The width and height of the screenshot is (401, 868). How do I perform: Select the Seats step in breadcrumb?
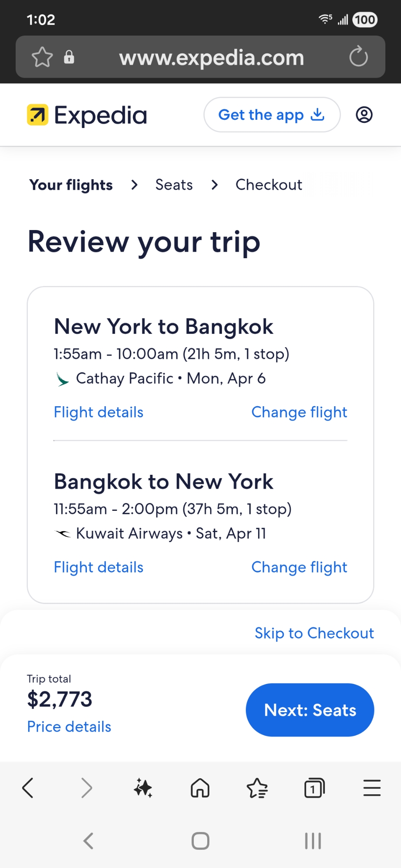pyautogui.click(x=174, y=185)
